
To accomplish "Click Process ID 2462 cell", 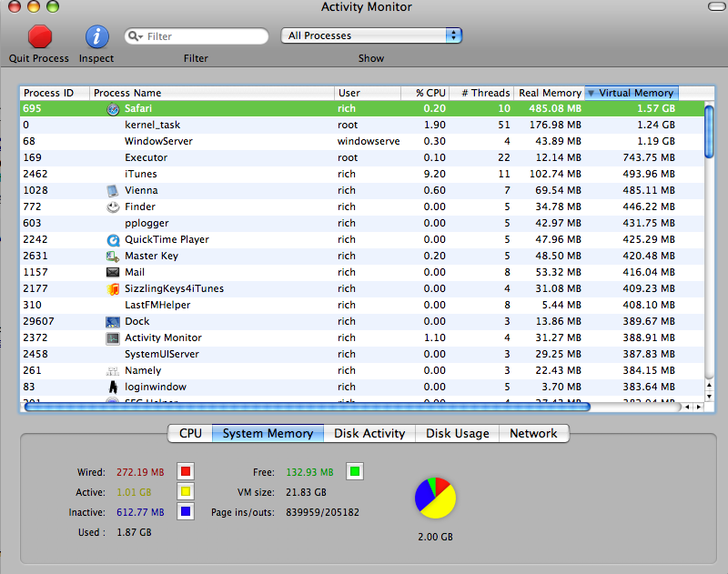I will pyautogui.click(x=35, y=174).
